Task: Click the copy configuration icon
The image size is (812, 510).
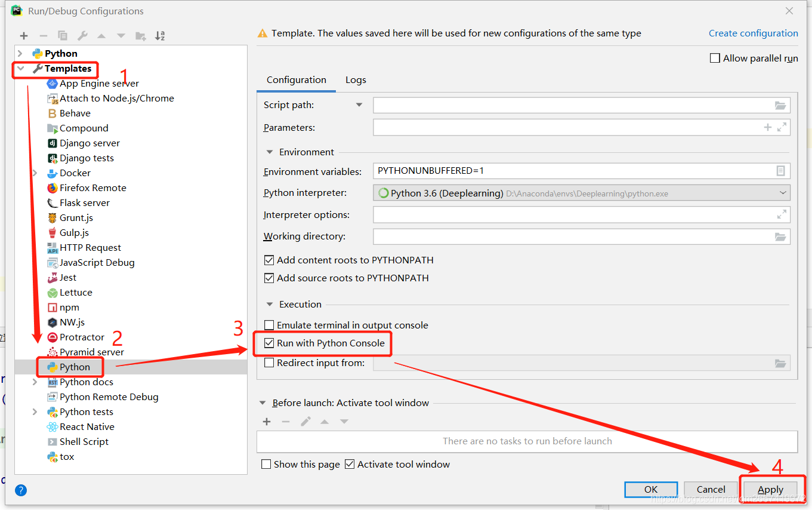Action: pyautogui.click(x=63, y=36)
